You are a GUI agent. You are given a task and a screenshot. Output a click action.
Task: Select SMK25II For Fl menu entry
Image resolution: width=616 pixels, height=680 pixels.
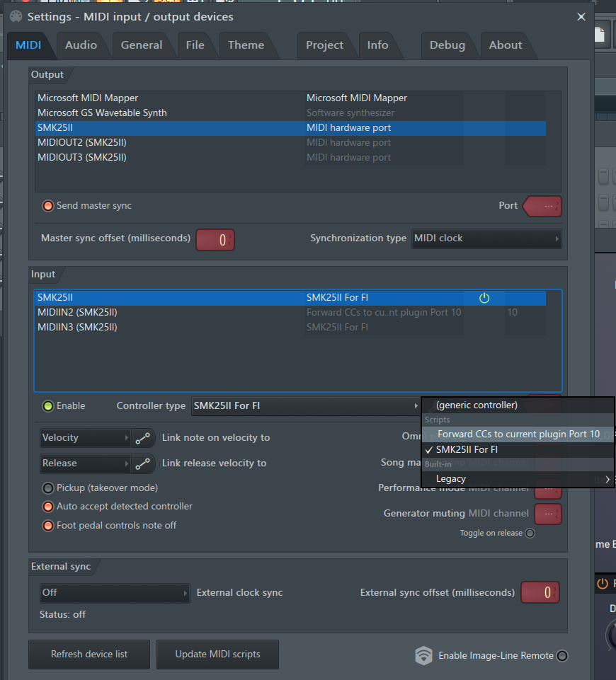518,450
